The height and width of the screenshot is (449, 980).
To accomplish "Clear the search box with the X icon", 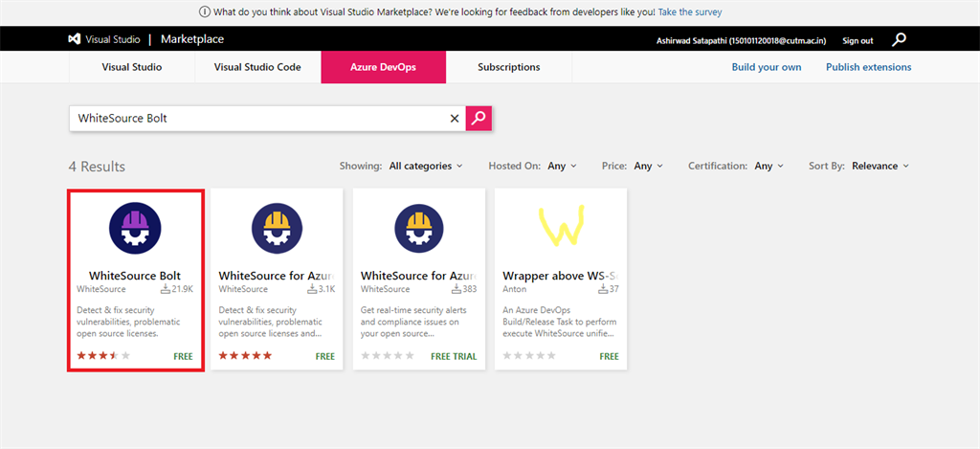I will pyautogui.click(x=455, y=118).
